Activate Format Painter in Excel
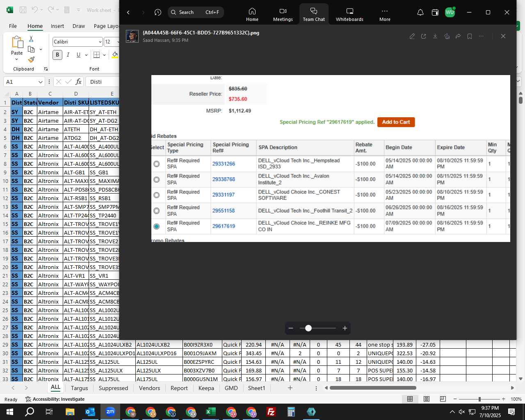The image size is (525, 420). (31, 60)
